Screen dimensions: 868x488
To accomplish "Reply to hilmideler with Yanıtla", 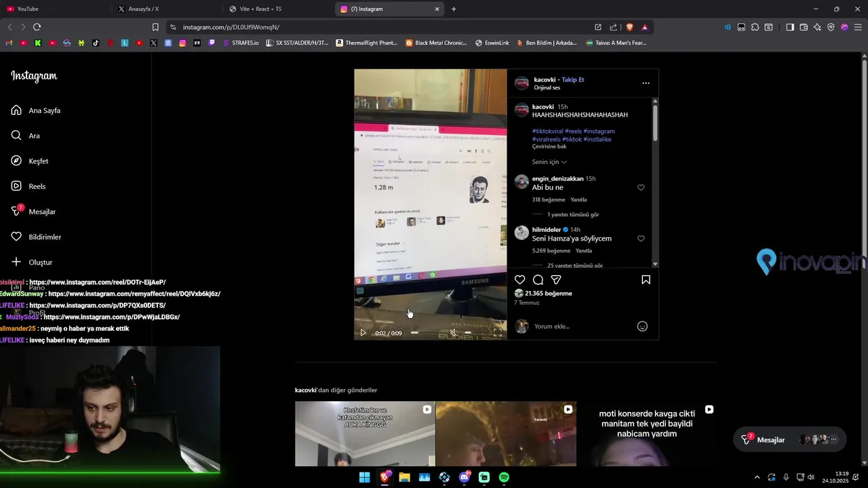I will pos(584,251).
